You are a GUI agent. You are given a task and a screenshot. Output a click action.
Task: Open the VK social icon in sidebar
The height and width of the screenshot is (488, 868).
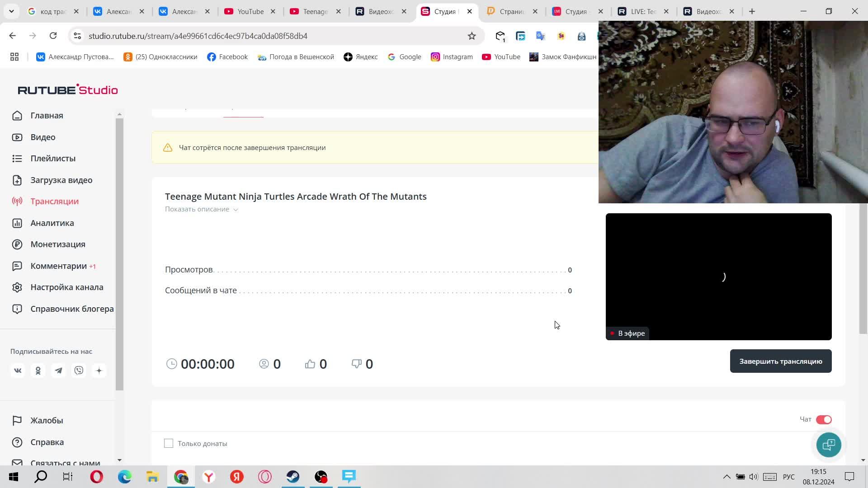pyautogui.click(x=18, y=371)
